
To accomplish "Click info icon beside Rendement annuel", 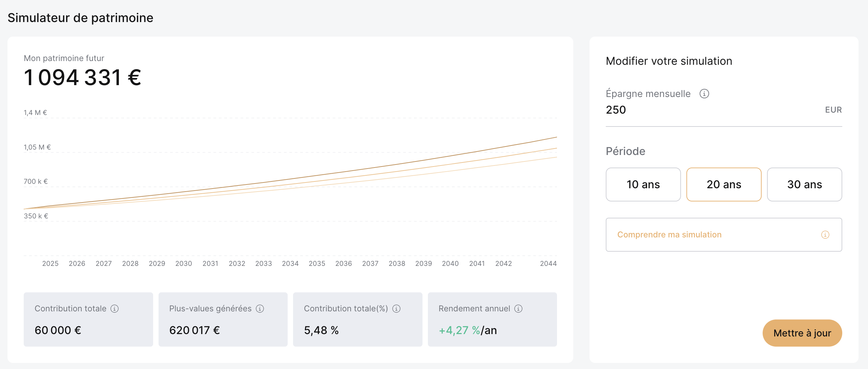I will click(x=518, y=309).
